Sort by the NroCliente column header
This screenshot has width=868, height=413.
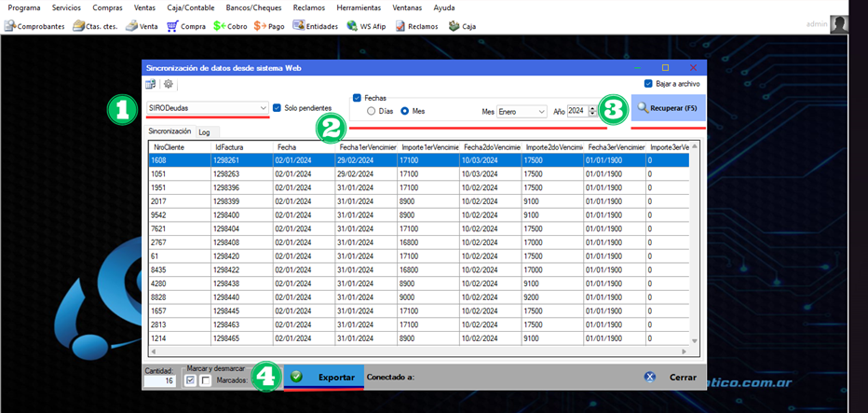click(180, 147)
